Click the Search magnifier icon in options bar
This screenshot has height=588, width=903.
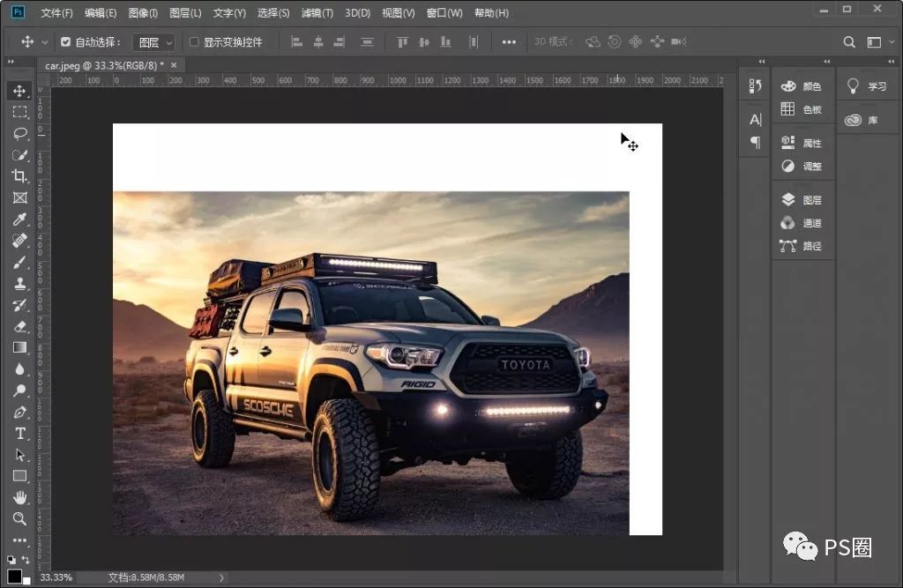849,42
